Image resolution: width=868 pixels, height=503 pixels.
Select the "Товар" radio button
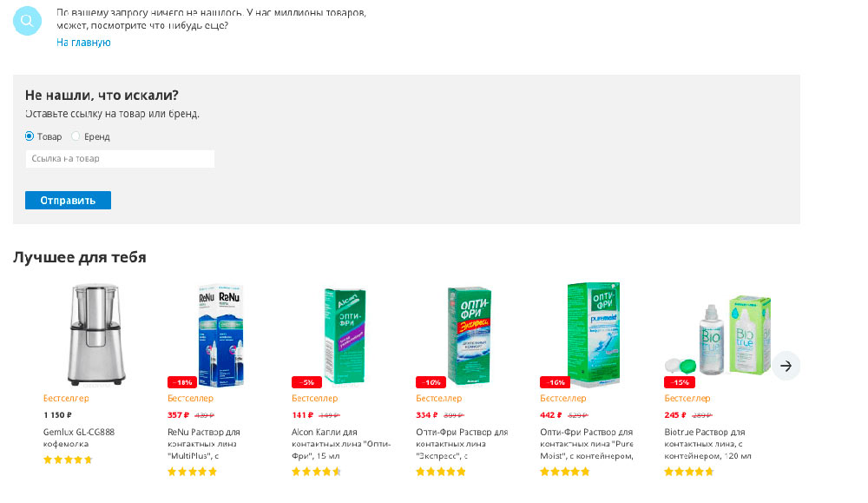(x=30, y=136)
